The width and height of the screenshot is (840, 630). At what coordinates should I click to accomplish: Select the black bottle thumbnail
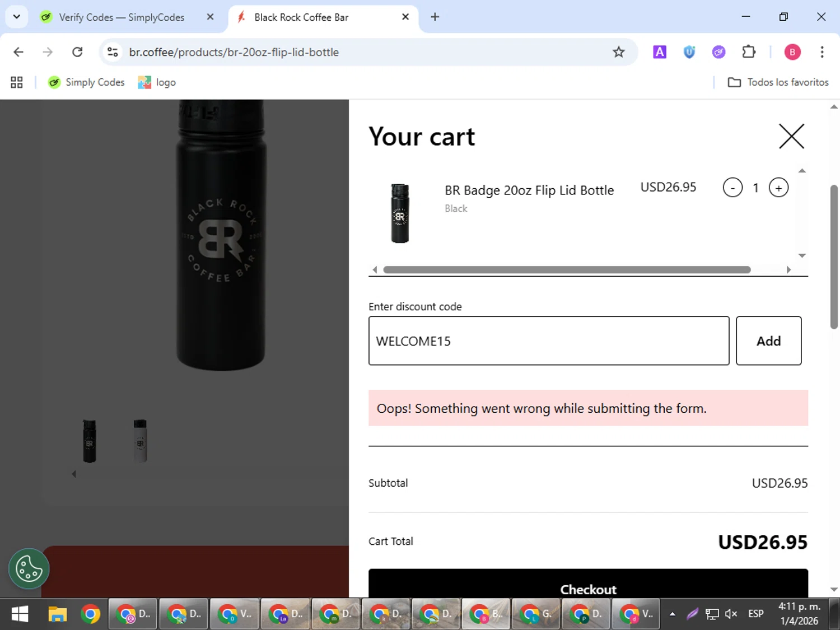(90, 441)
